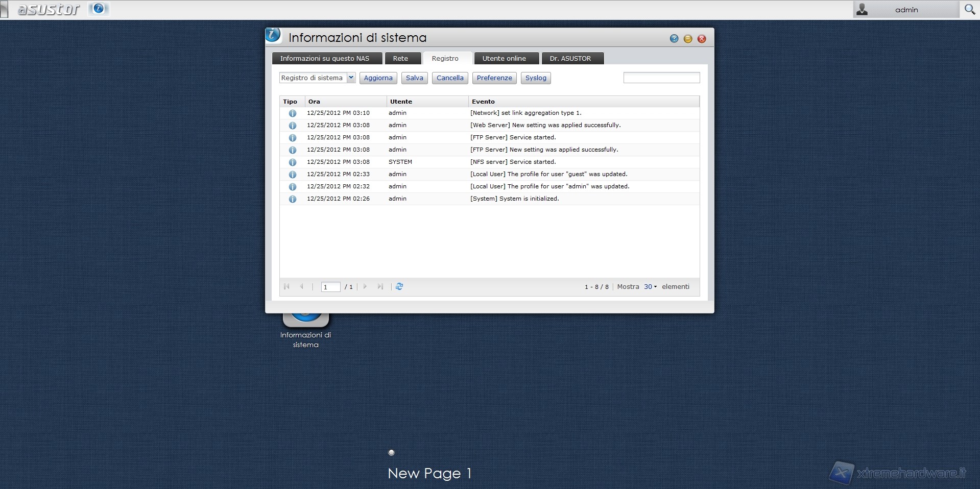
Task: Switch to Utente online tab
Action: point(504,59)
